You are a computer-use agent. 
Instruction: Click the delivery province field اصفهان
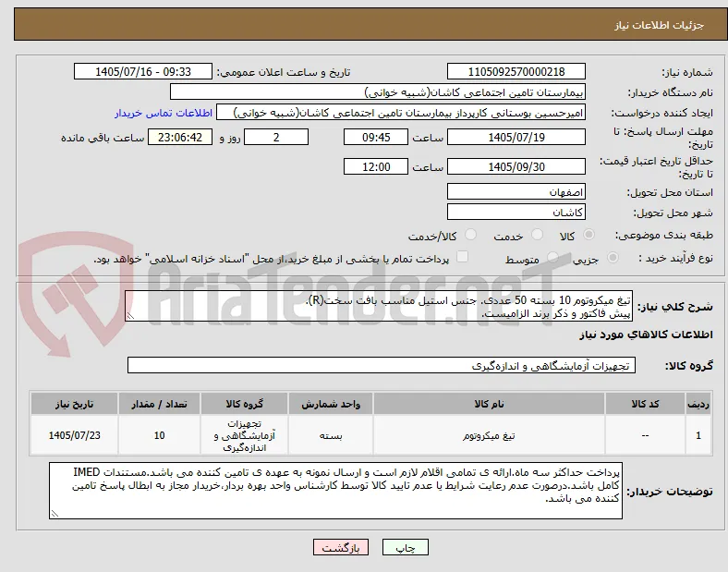(x=516, y=192)
